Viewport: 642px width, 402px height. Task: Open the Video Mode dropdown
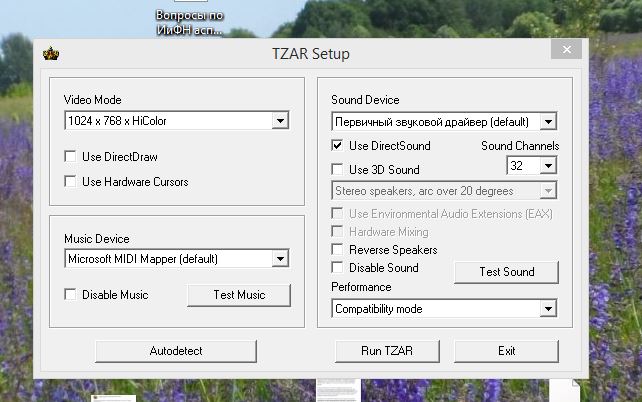click(x=279, y=122)
